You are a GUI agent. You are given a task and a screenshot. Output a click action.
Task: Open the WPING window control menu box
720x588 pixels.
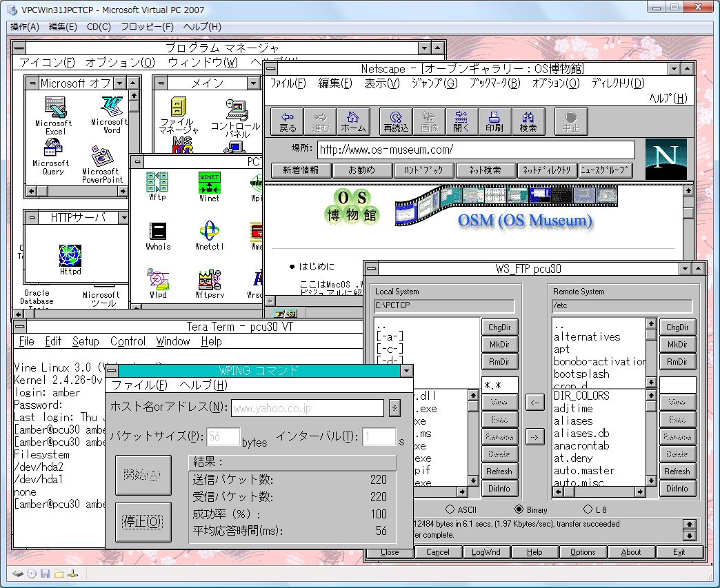(x=112, y=370)
